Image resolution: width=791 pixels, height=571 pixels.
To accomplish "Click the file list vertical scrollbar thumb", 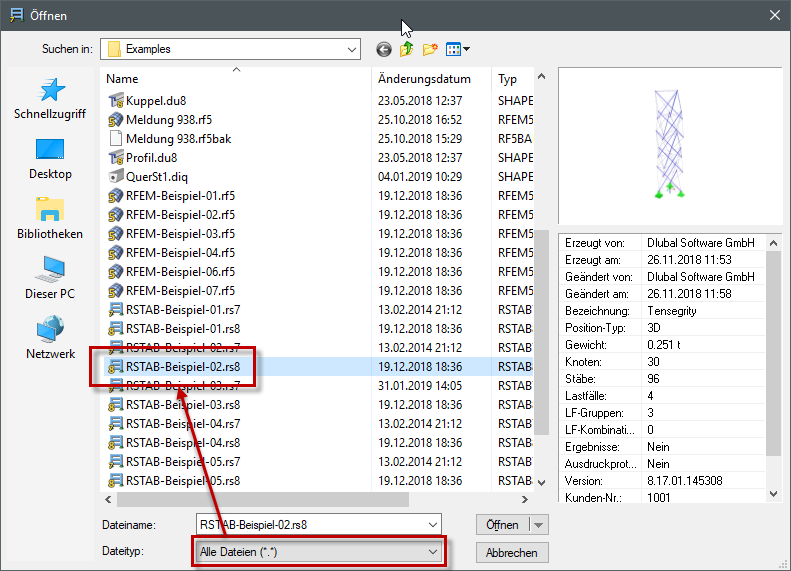I will [542, 332].
